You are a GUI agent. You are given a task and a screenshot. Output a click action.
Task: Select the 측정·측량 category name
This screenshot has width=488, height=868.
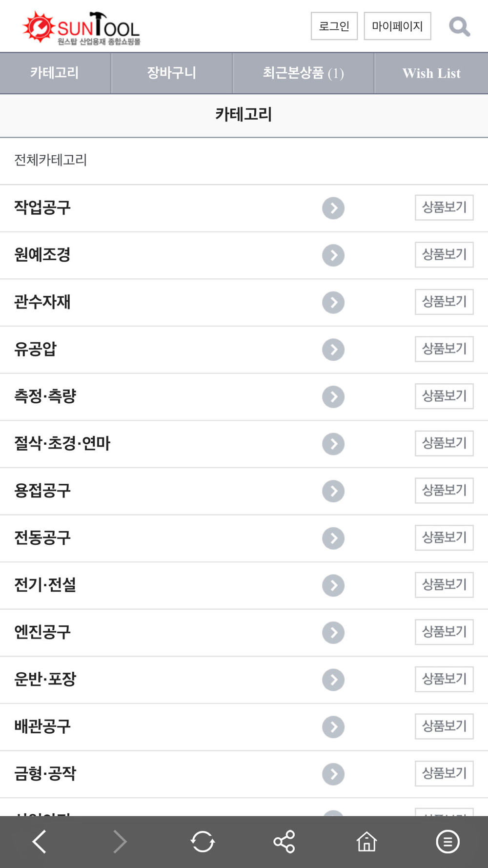click(45, 396)
